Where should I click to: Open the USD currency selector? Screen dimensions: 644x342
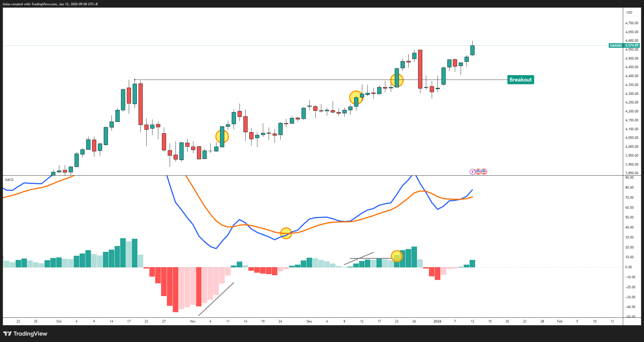(629, 13)
